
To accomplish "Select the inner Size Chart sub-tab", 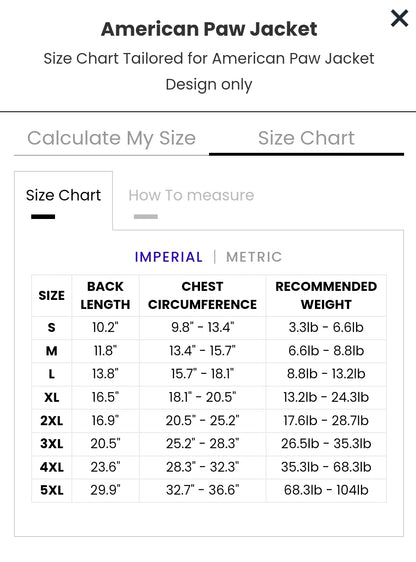I will click(x=63, y=196).
